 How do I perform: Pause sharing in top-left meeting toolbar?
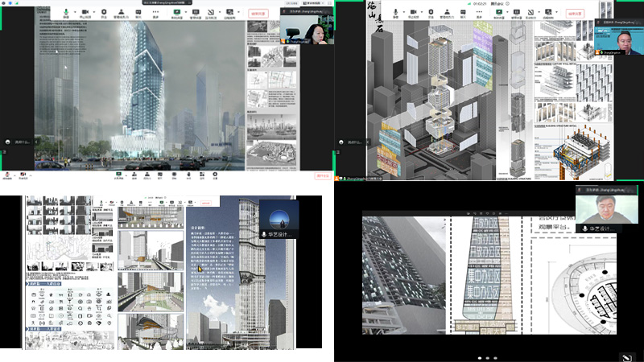[196, 13]
